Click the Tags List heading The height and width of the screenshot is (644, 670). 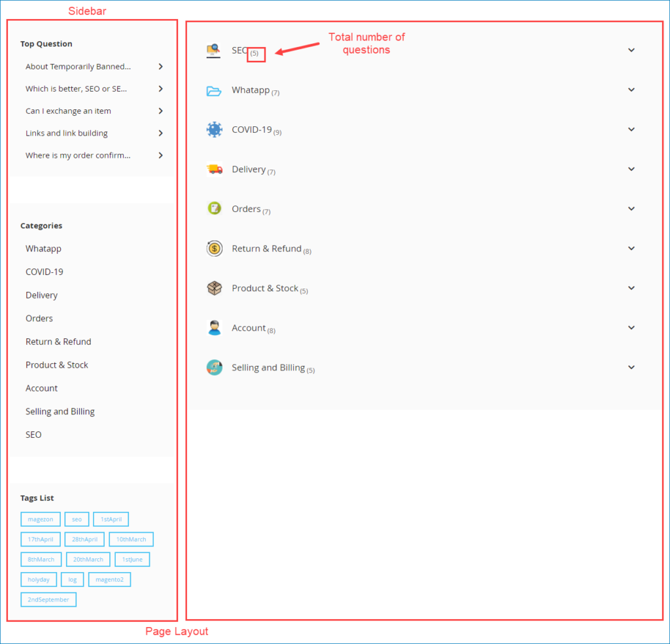point(37,498)
